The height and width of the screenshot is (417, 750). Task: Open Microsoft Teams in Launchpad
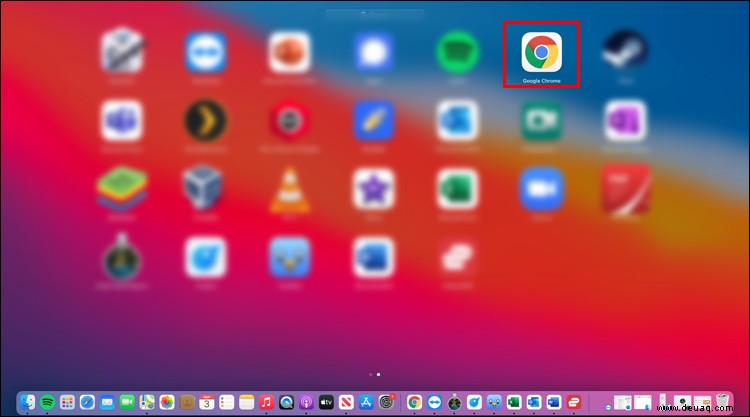(121, 121)
